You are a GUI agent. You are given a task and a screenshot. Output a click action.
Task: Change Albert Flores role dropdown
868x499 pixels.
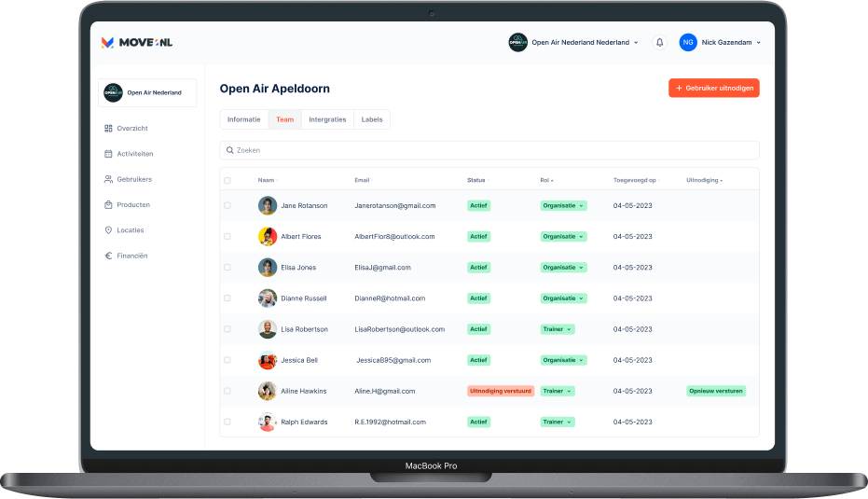tap(564, 236)
